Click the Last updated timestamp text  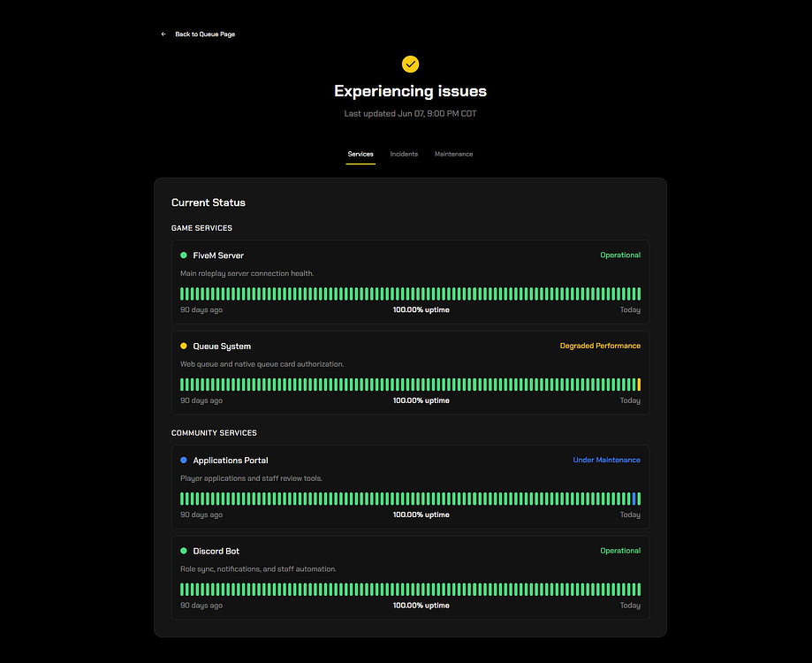(410, 113)
